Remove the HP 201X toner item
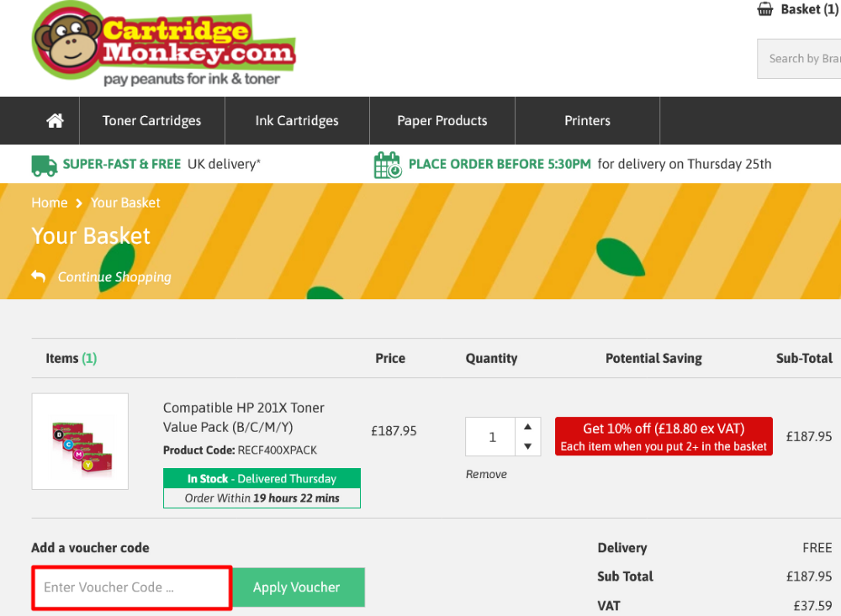This screenshot has width=841, height=616. tap(486, 474)
